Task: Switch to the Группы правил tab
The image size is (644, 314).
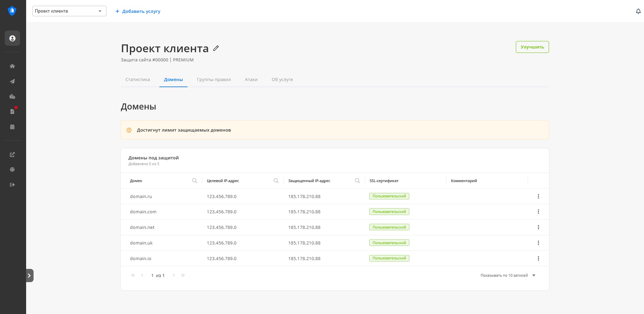Action: (214, 80)
